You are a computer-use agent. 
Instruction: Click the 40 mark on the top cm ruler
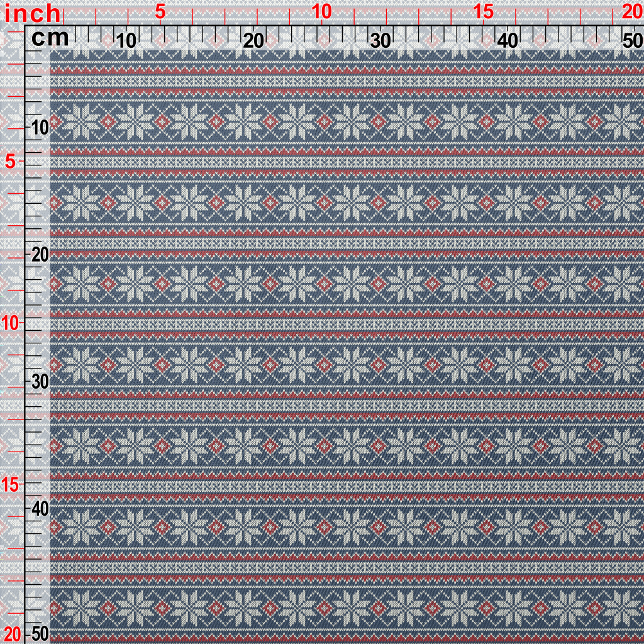508,42
